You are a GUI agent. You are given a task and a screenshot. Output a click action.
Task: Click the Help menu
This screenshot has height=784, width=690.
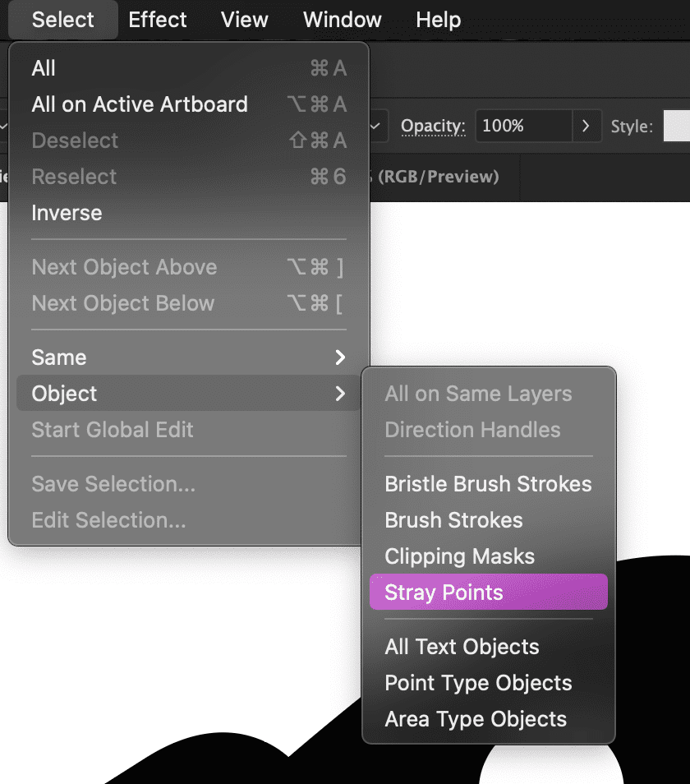coord(439,20)
